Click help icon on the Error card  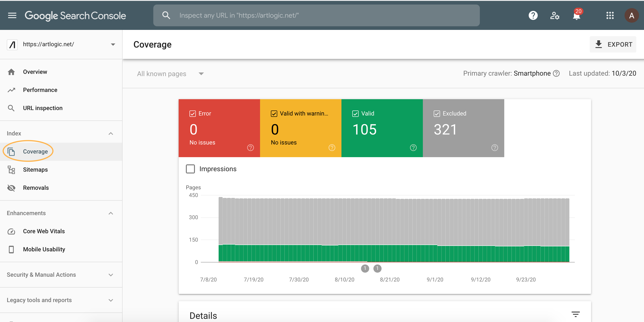coord(250,148)
